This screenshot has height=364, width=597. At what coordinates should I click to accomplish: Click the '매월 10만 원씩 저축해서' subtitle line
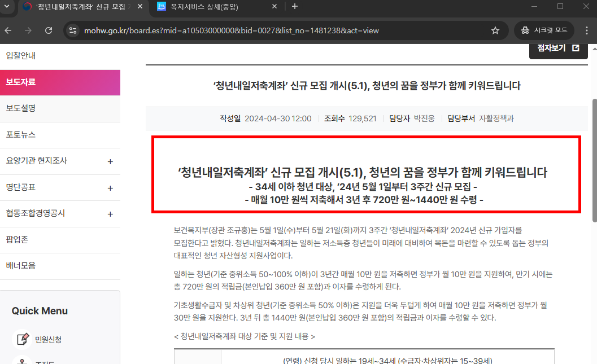click(364, 200)
